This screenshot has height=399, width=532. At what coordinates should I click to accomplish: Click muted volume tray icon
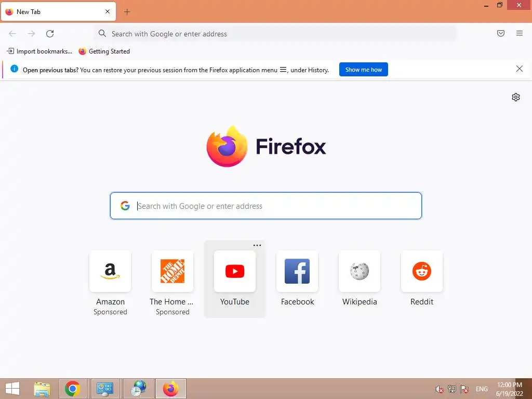click(x=440, y=389)
